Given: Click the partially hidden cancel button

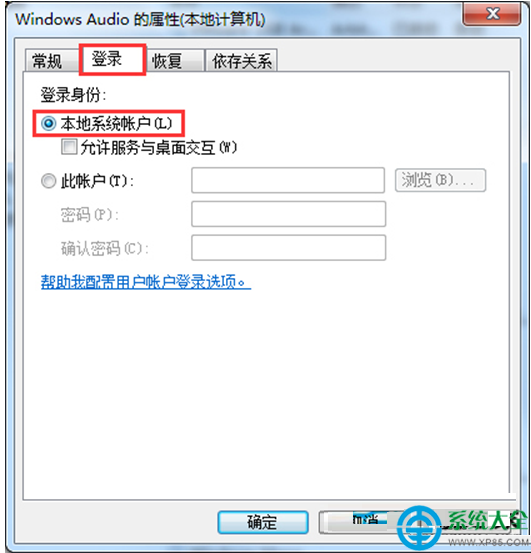Looking at the screenshot, I should (x=360, y=522).
